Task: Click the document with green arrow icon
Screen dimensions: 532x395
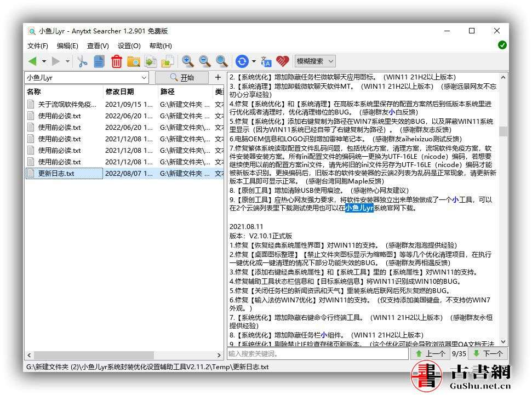Action: (x=150, y=61)
